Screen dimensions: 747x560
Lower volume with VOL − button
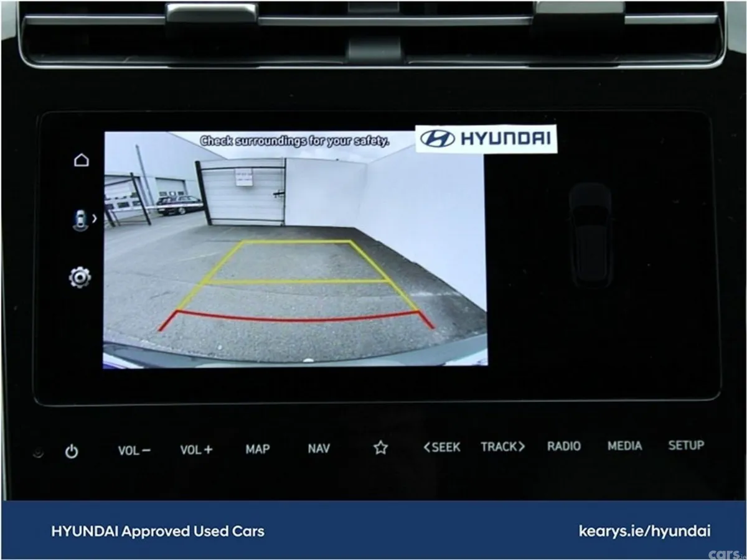(134, 450)
